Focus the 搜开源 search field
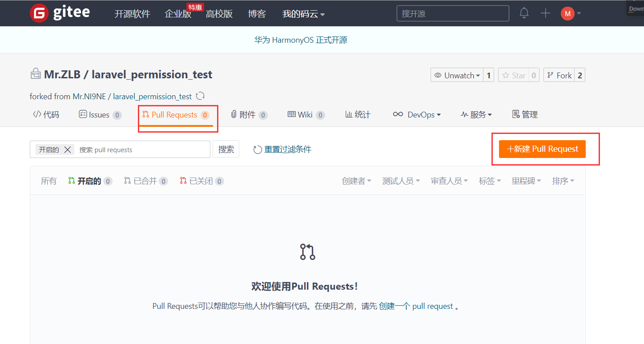The width and height of the screenshot is (644, 344). tap(453, 13)
